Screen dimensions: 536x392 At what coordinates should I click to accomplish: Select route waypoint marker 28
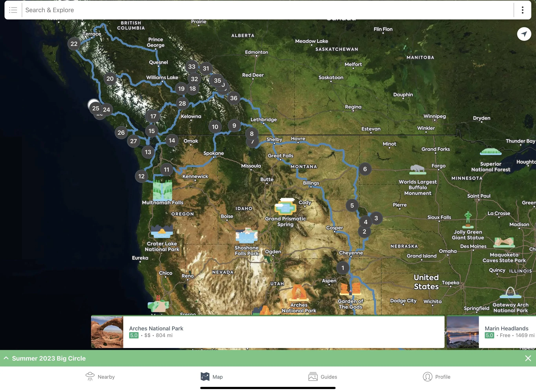tap(182, 103)
